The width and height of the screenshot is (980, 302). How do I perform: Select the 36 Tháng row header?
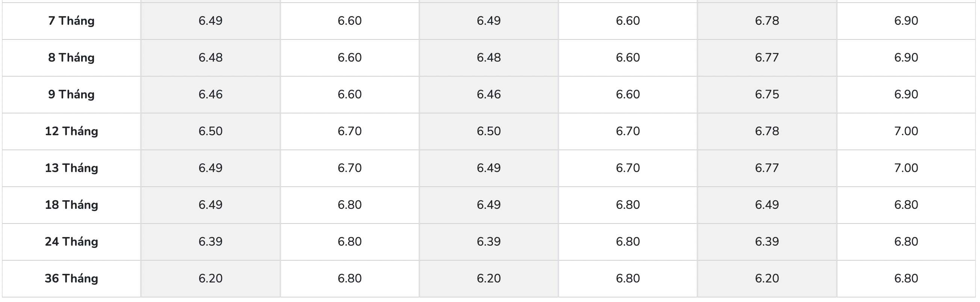(x=71, y=278)
